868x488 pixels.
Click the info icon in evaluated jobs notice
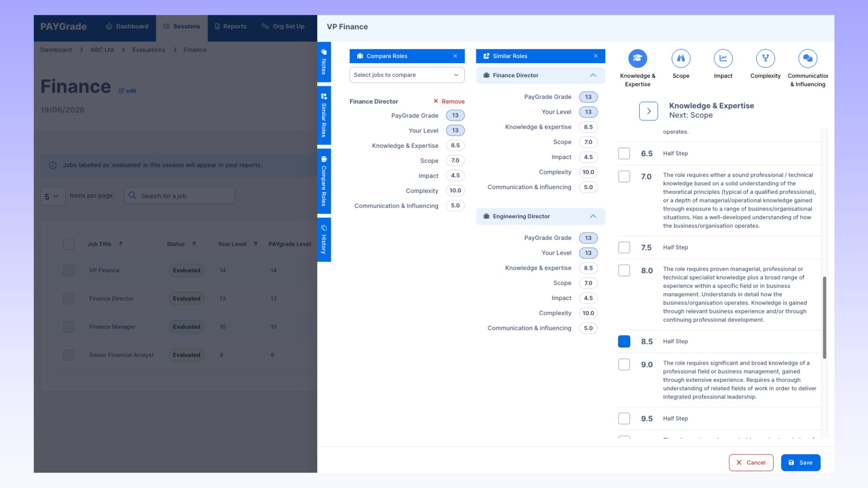click(x=52, y=165)
